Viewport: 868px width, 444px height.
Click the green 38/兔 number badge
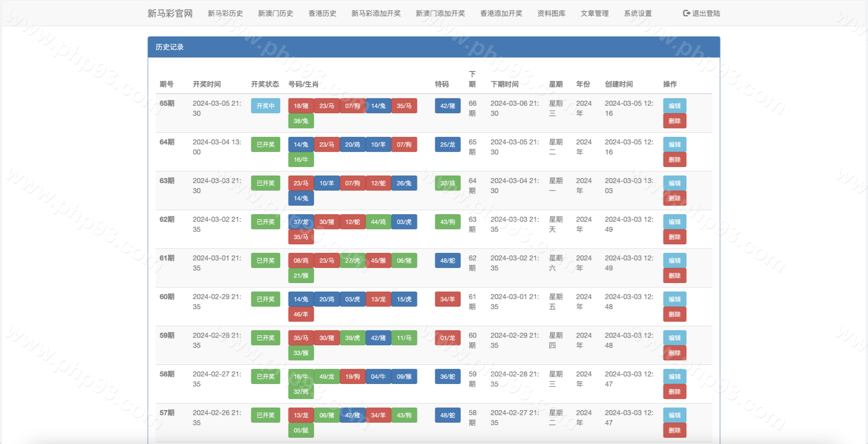click(301, 121)
